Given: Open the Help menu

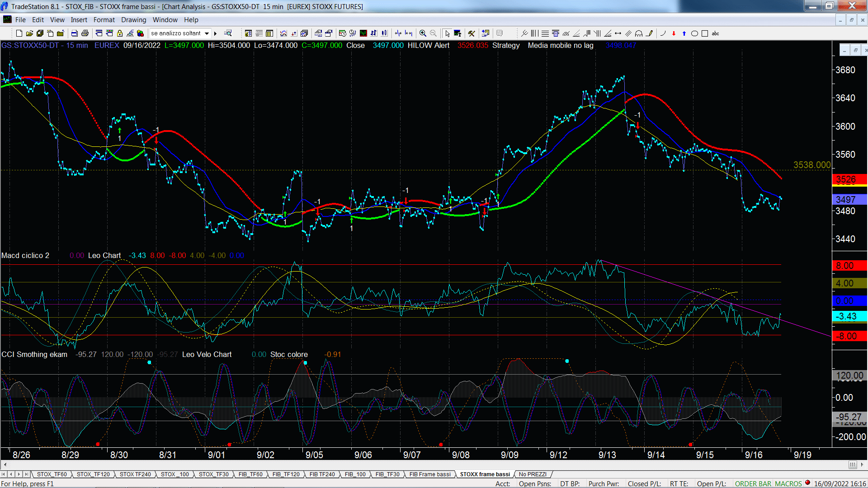Looking at the screenshot, I should point(191,20).
